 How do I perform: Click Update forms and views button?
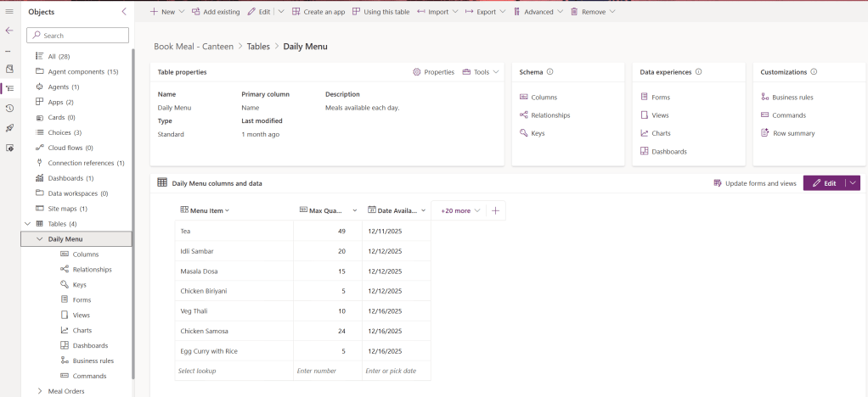tap(754, 183)
